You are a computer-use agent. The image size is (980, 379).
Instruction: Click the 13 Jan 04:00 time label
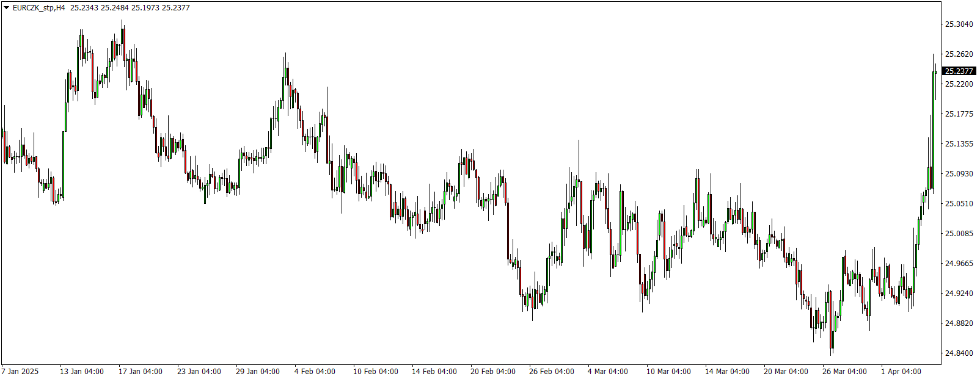point(82,372)
